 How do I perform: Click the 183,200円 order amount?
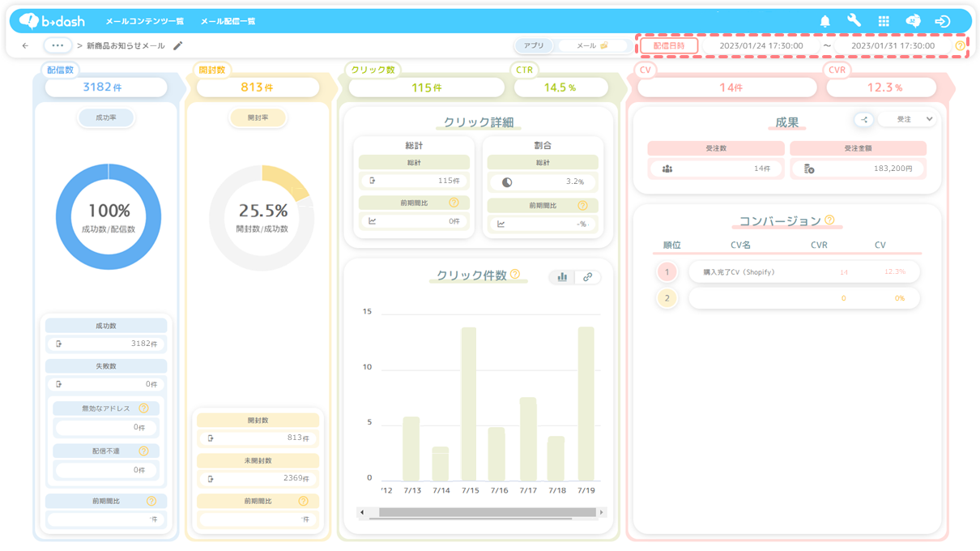click(893, 169)
